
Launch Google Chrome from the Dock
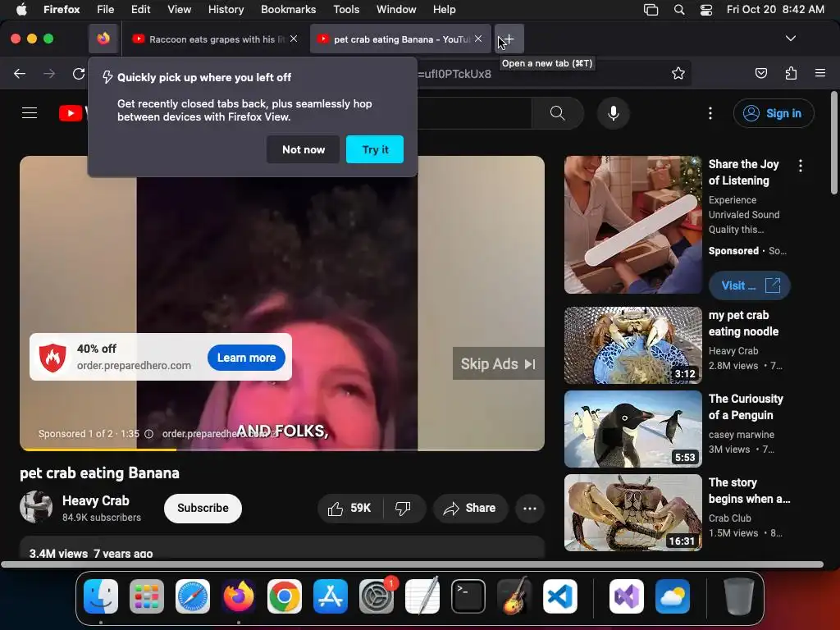[285, 596]
